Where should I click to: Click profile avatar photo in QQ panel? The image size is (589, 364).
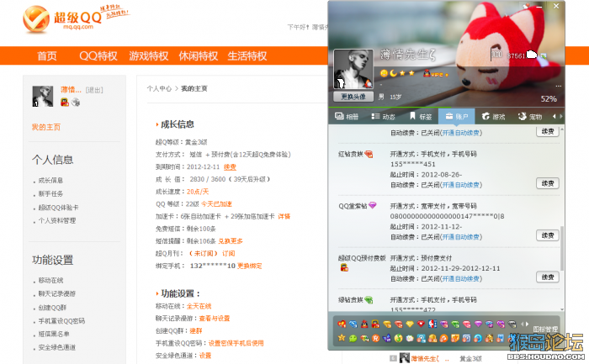click(353, 70)
